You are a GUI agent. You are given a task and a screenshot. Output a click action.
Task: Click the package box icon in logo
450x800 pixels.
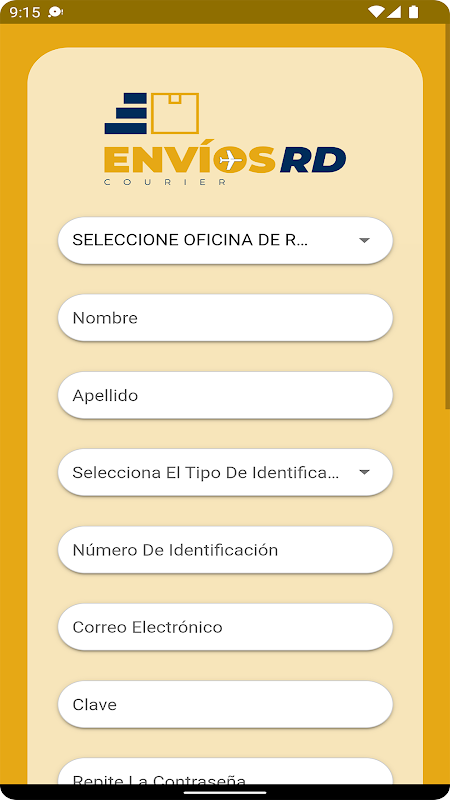[175, 113]
